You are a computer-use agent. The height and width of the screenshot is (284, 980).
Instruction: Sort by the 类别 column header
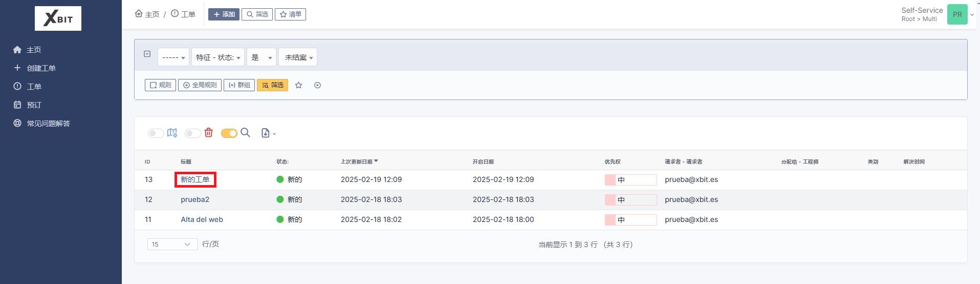873,162
